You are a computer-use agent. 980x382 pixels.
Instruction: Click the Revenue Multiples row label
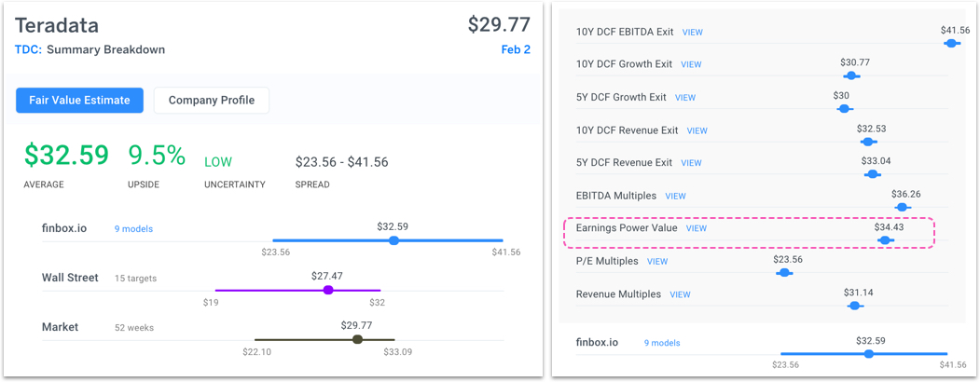coord(618,294)
